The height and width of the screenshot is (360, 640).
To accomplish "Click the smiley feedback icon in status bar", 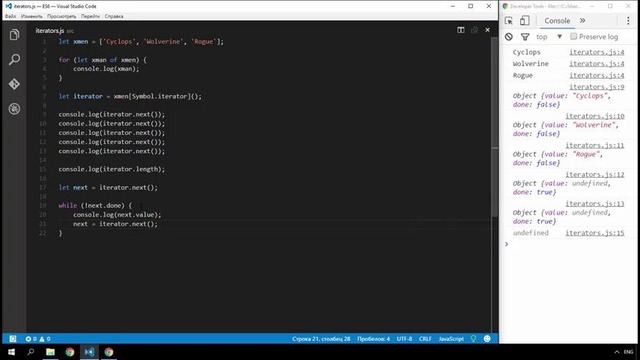I will (487, 339).
